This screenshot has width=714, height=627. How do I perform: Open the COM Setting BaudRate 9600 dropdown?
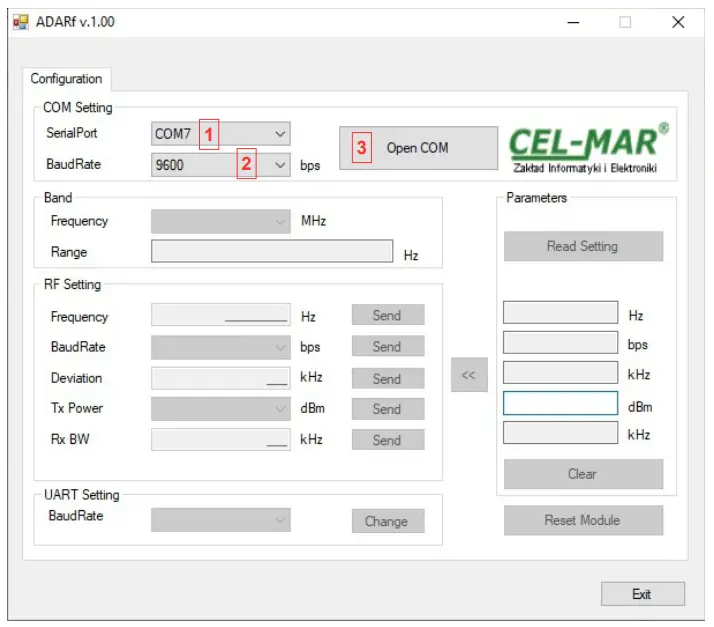point(220,164)
